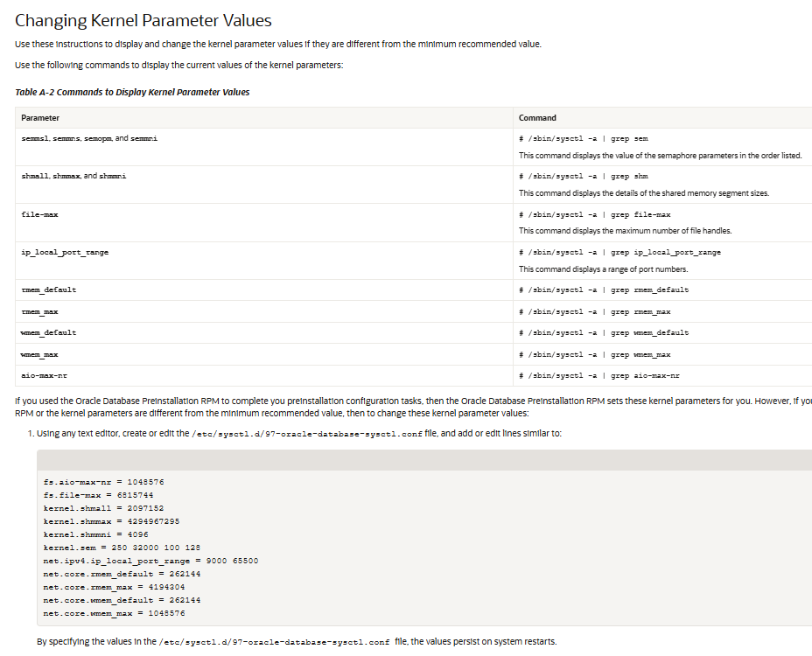Click the rmem_default parameter cell
812x656 pixels.
pos(49,290)
